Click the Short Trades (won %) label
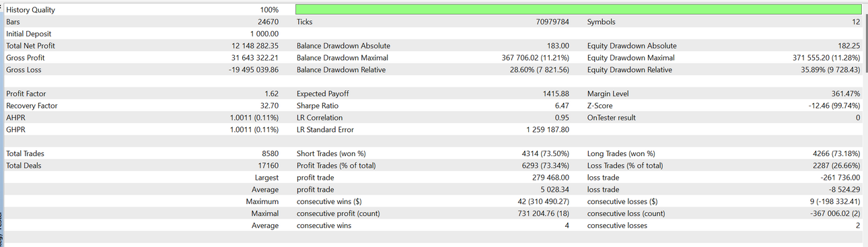Image resolution: width=868 pixels, height=247 pixels. point(331,153)
